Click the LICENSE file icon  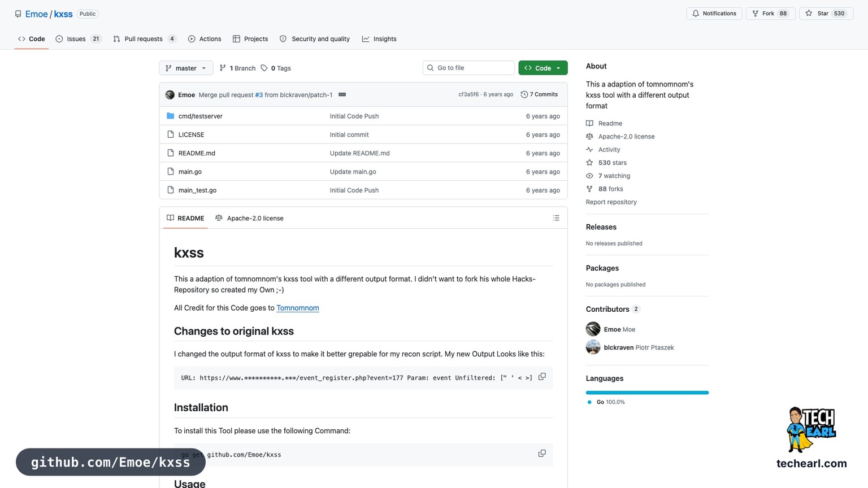[x=171, y=134]
